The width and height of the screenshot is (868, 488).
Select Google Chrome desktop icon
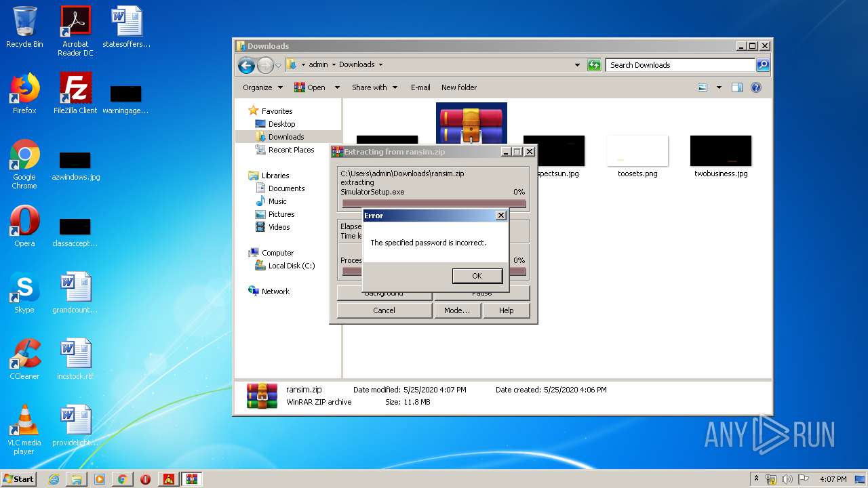24,164
